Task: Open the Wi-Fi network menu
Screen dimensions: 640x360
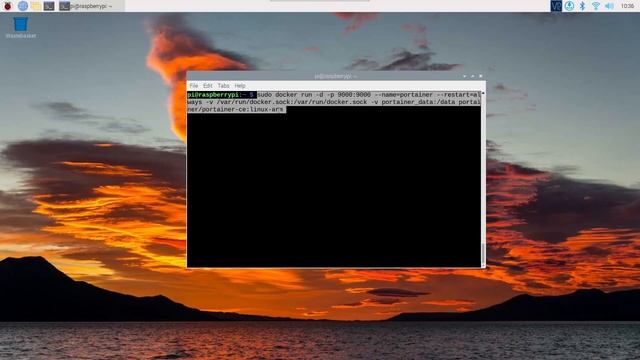Action: click(x=596, y=6)
